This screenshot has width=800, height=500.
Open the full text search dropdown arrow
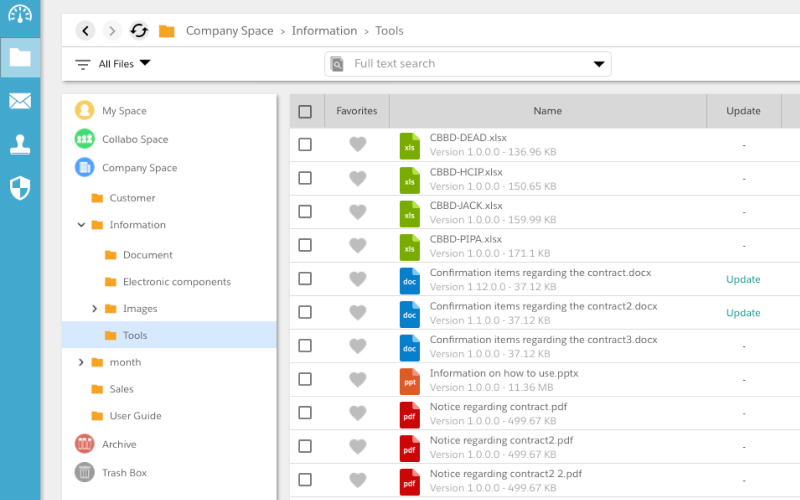(x=599, y=64)
